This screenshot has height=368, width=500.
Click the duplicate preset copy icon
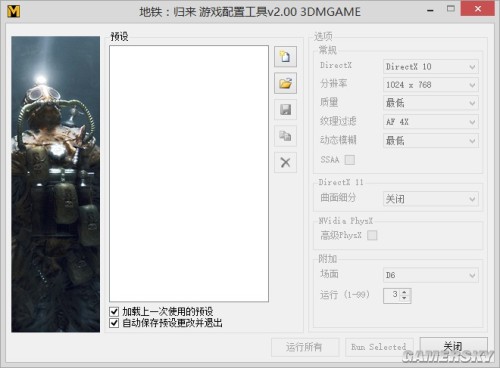click(285, 136)
